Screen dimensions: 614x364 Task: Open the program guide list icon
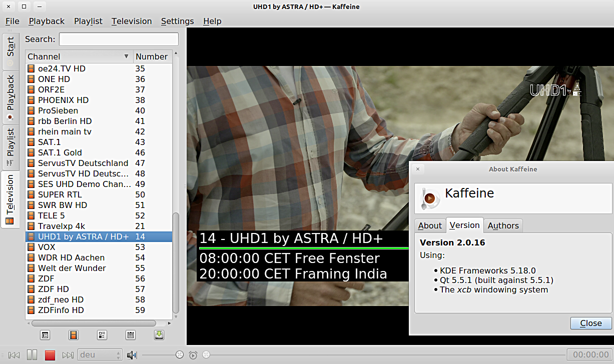pyautogui.click(x=102, y=335)
